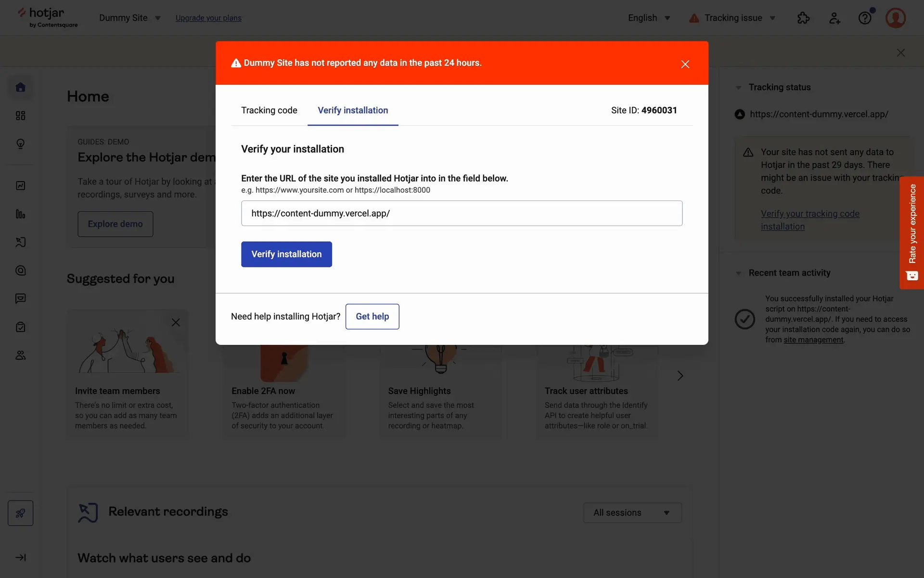Screen dimensions: 924x578
Task: Open the English language dropdown
Action: (x=649, y=18)
